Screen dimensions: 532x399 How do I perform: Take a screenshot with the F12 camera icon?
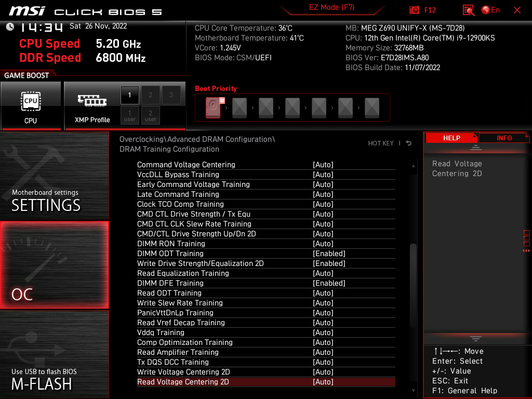click(x=414, y=10)
